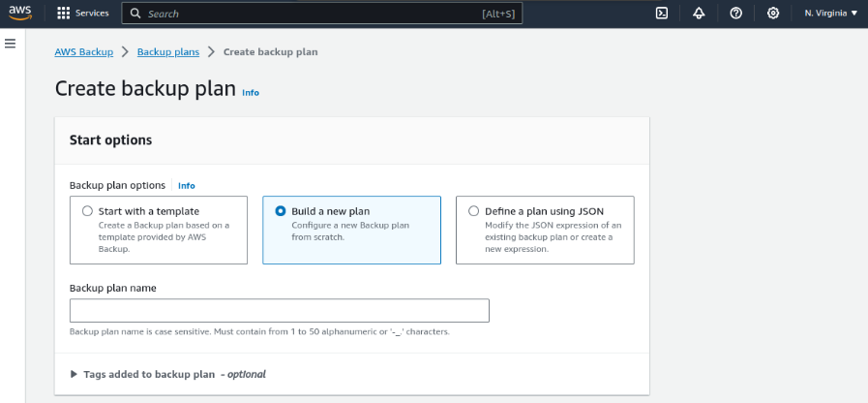Select Build a new plan option
Screen dimensions: 868x403
[351, 230]
